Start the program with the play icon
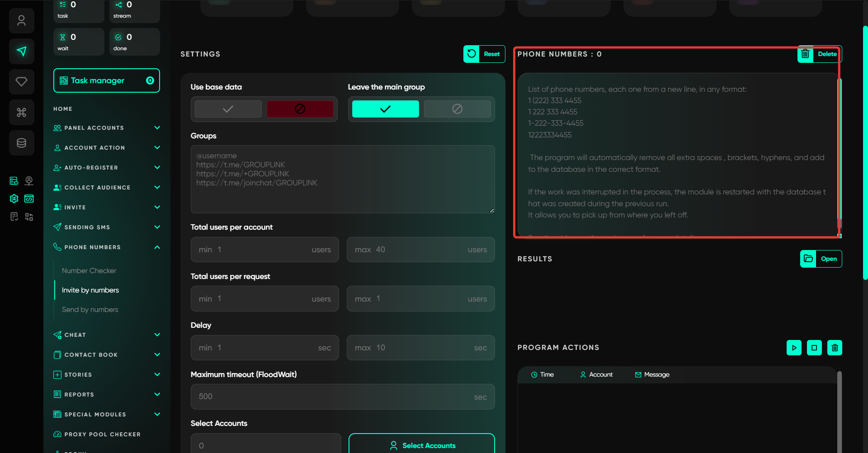The image size is (868, 453). 794,348
